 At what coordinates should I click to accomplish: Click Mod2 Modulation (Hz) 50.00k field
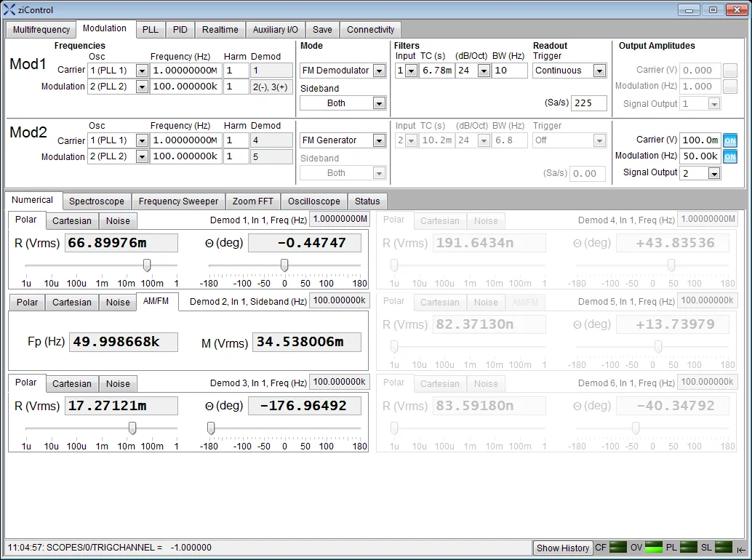[x=700, y=156]
